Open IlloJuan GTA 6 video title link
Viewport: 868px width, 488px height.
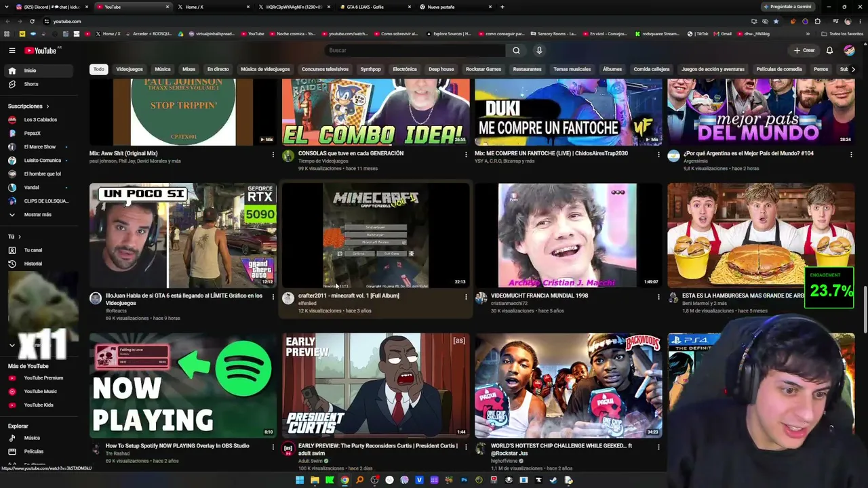pos(184,300)
